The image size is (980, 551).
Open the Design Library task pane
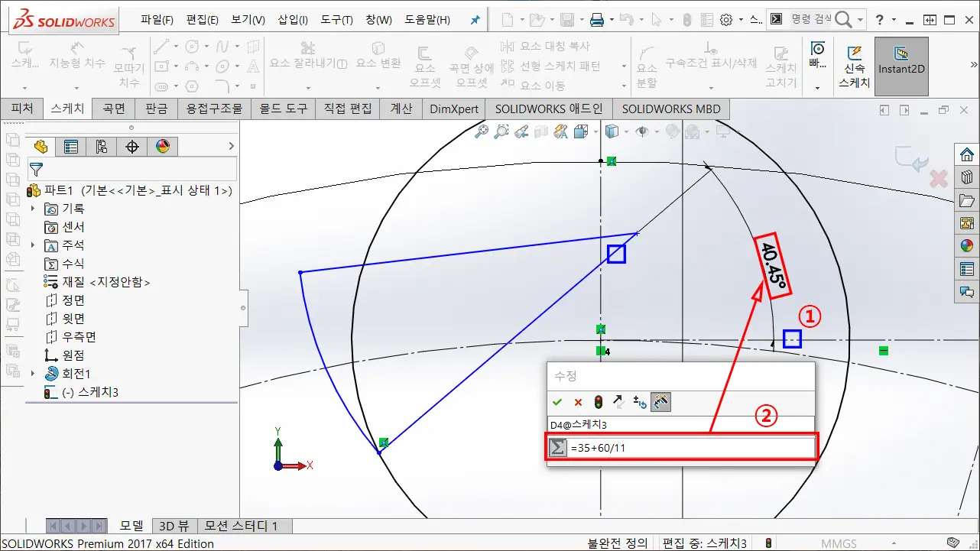tap(967, 177)
